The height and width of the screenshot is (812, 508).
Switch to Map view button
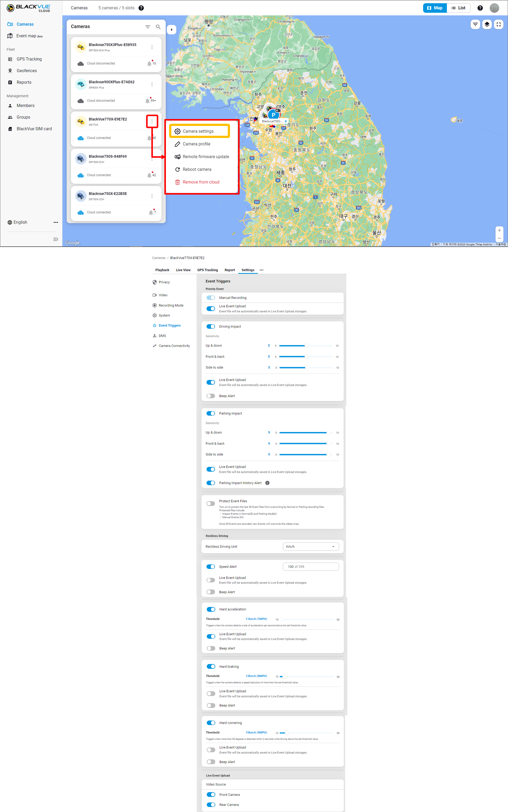[x=435, y=8]
